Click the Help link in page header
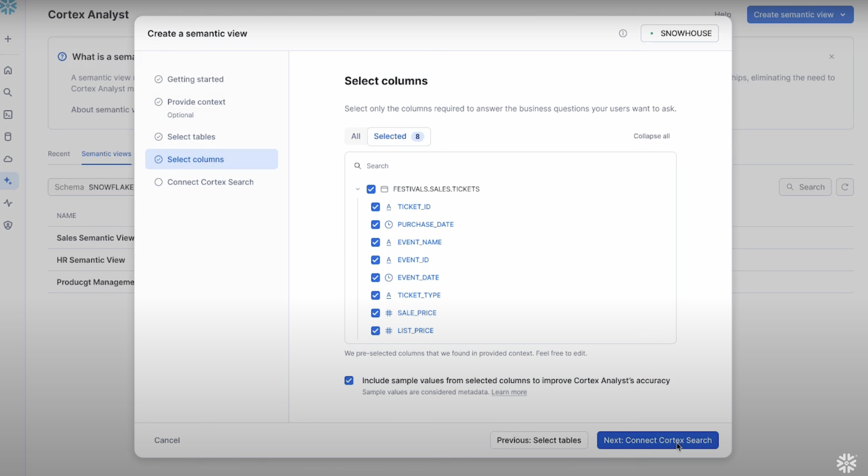 point(723,15)
